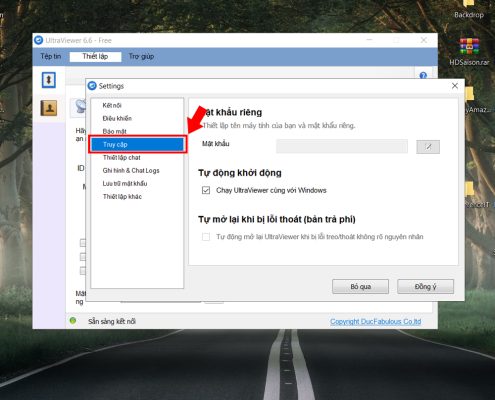Open Copyright DucFabulous Co.ltd link

click(376, 321)
